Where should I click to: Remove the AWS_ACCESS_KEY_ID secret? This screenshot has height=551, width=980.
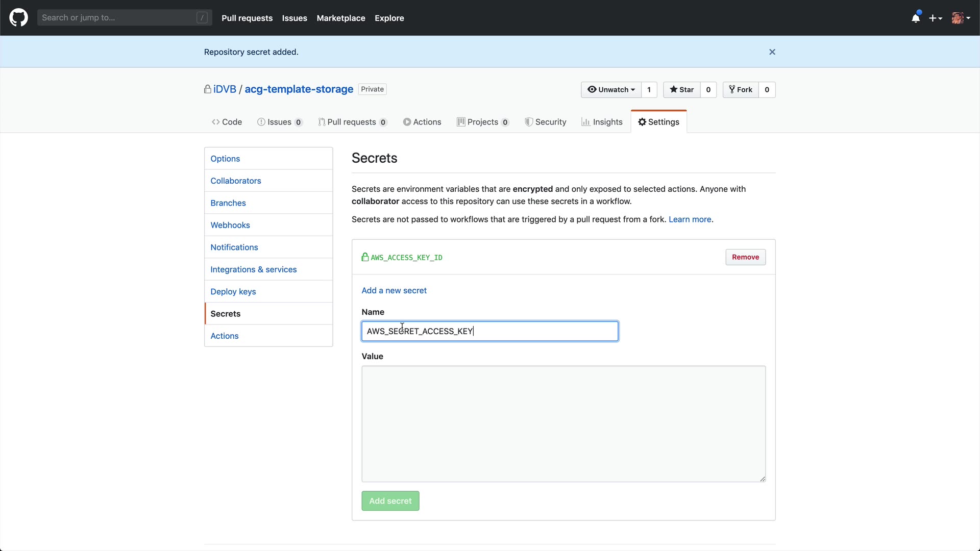(745, 257)
